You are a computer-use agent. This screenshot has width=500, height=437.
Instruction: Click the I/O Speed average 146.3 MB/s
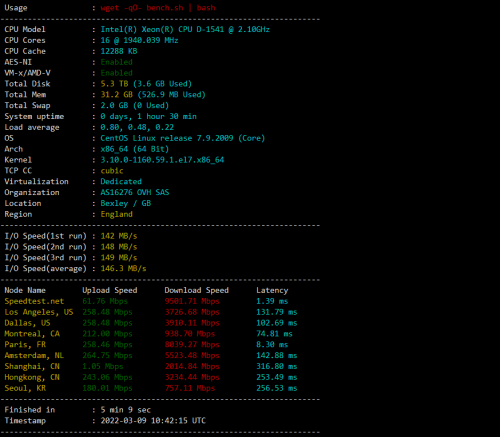123,269
